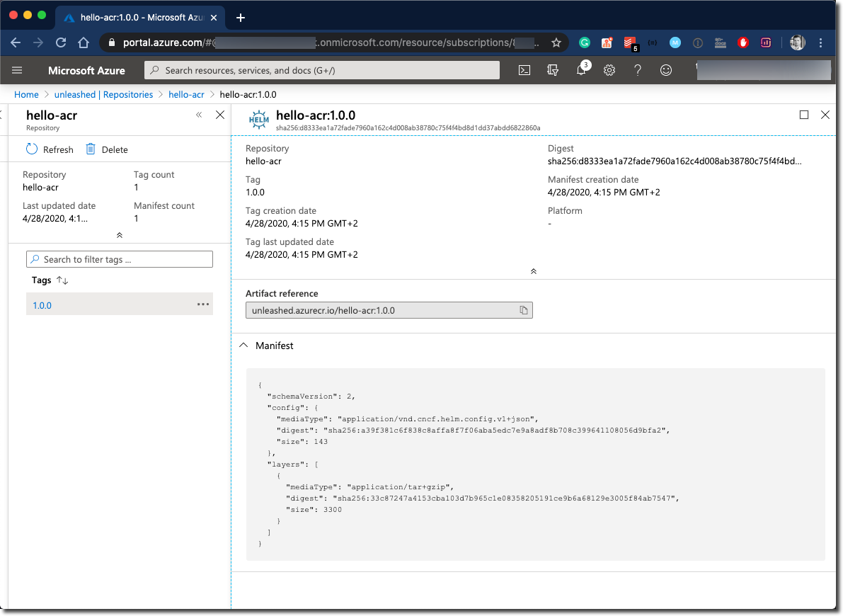Click the browser address bar

(x=333, y=42)
